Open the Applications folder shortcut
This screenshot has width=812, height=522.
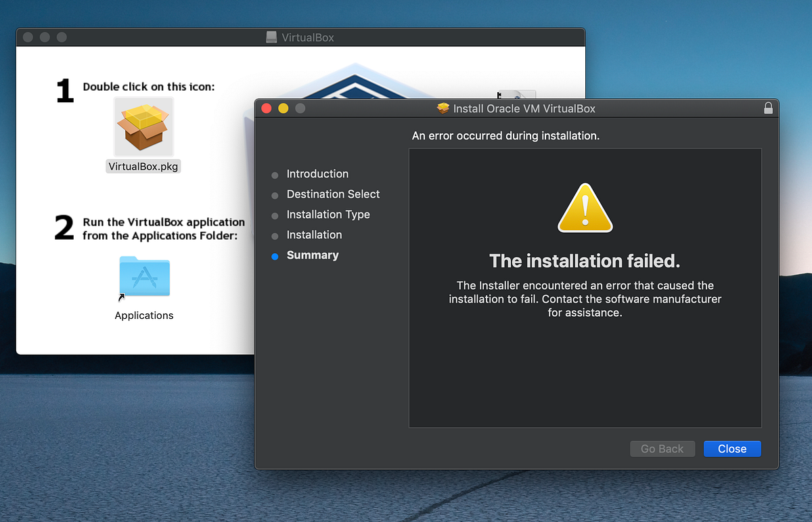pos(144,276)
